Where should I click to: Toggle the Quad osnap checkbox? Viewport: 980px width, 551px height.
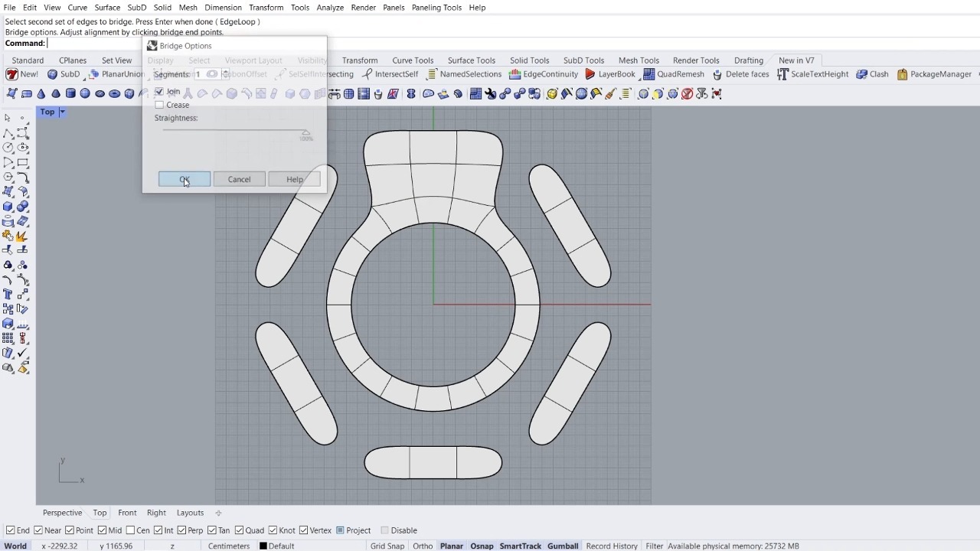click(x=240, y=530)
